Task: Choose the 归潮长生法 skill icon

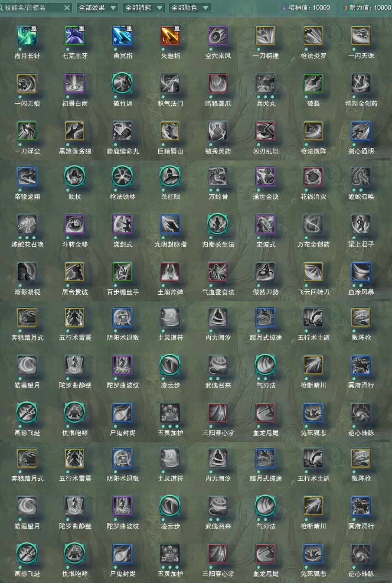Action: coord(218,224)
